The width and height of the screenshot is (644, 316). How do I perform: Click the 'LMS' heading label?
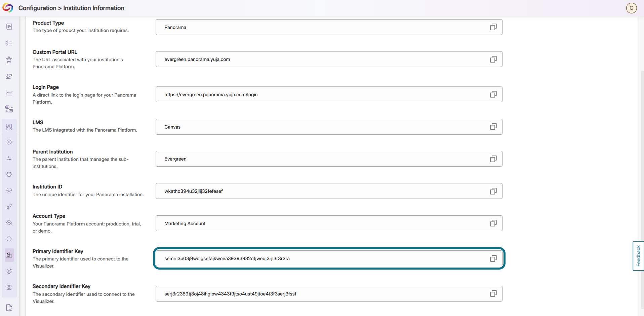point(38,122)
